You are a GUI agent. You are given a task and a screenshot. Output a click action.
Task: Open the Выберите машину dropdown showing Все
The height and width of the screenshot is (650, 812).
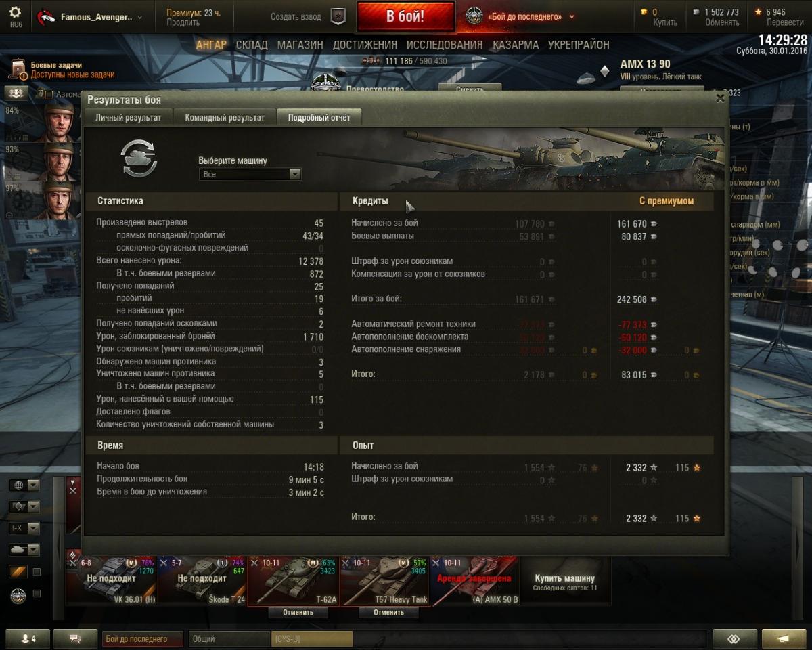click(x=250, y=174)
